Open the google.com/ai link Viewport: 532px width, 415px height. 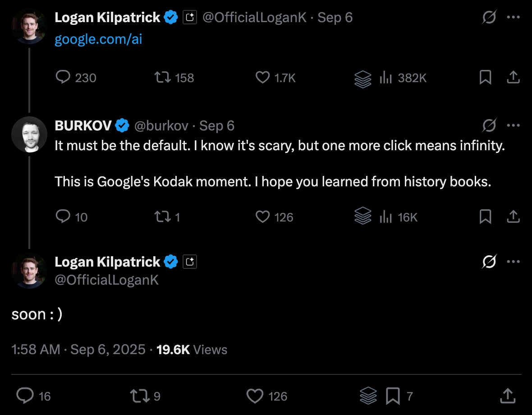(98, 39)
